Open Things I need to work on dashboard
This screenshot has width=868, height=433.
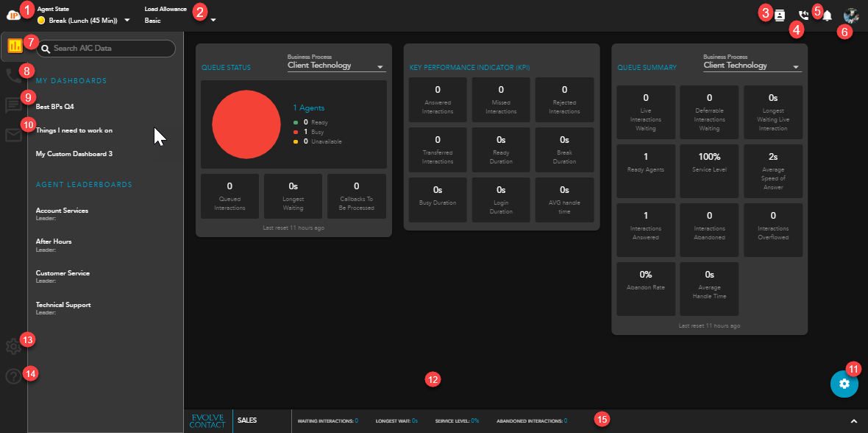click(x=74, y=130)
